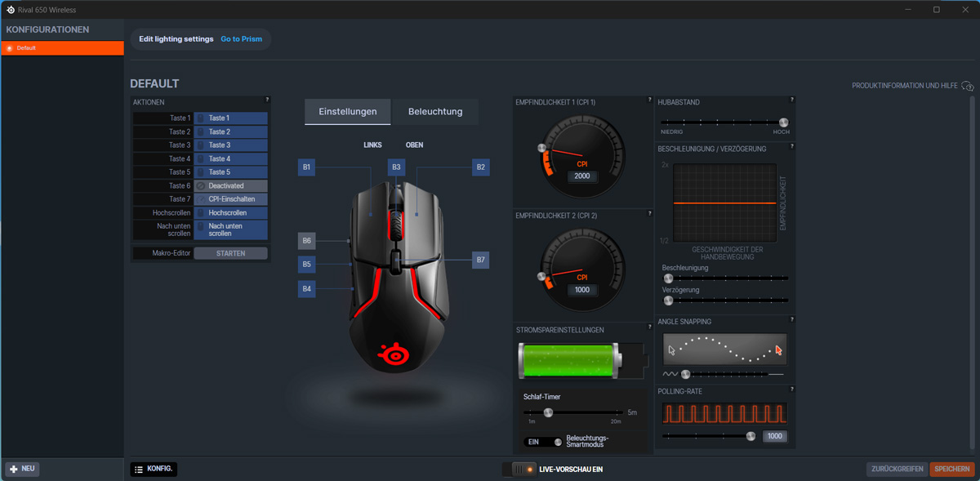Toggle Beleuchtungs-Smartmodus EIN switch

pos(545,442)
